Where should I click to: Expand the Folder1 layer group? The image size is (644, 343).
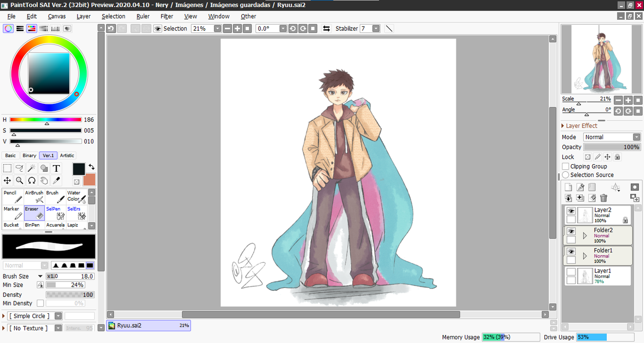click(585, 256)
